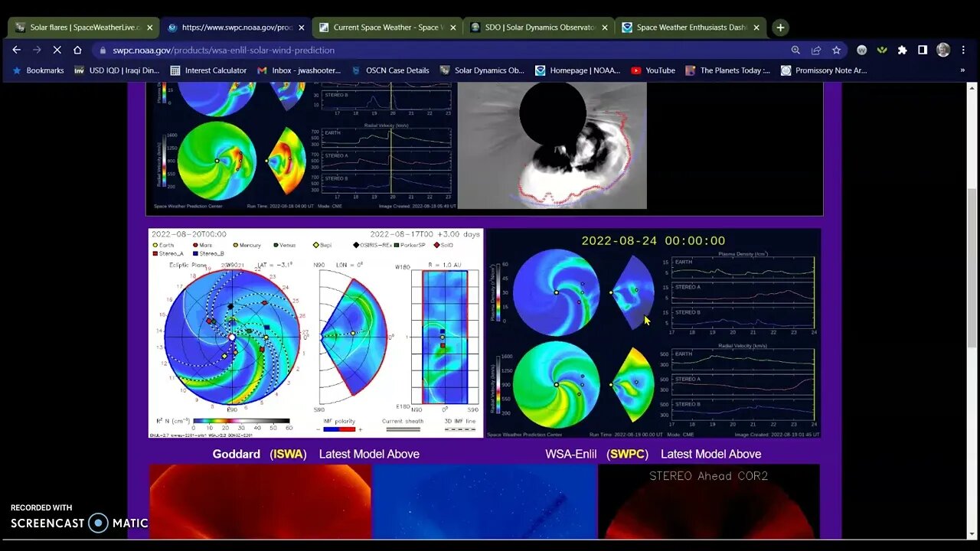Open the OSCN Case Details bookmark
This screenshot has height=551, width=980.
click(390, 70)
